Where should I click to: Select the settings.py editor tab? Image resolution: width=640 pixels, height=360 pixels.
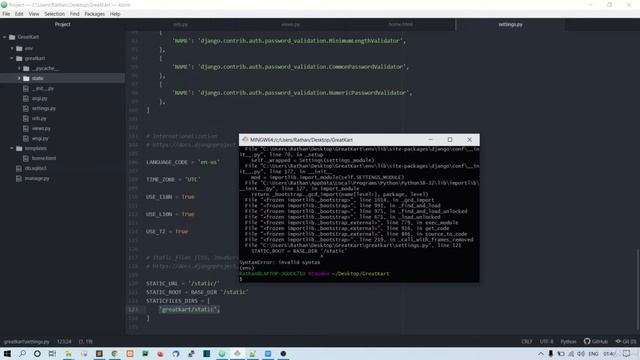pos(510,24)
